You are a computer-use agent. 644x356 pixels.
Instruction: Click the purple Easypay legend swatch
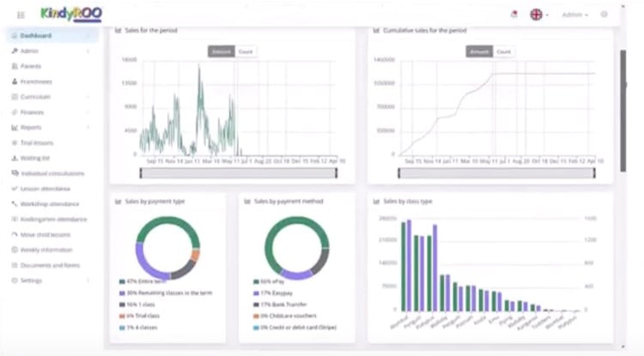256,293
